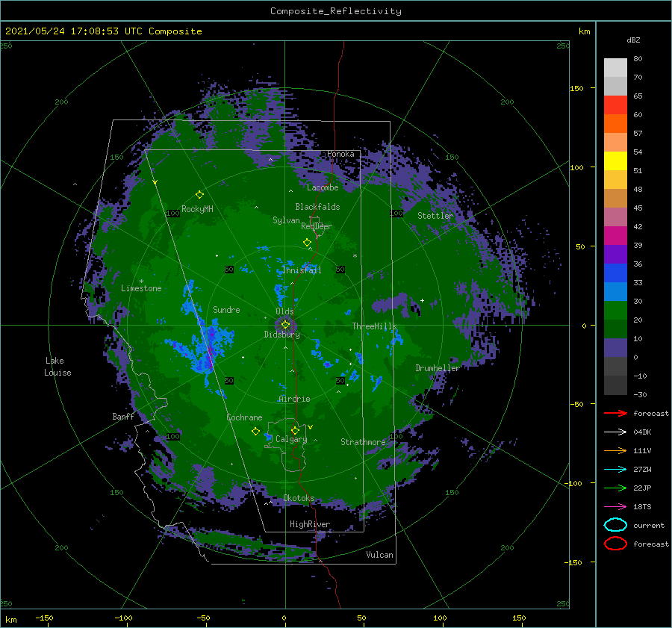Screen dimensions: 672x628
Task: Select the yellow diamond marker below RedDeer
Action: coord(307,243)
